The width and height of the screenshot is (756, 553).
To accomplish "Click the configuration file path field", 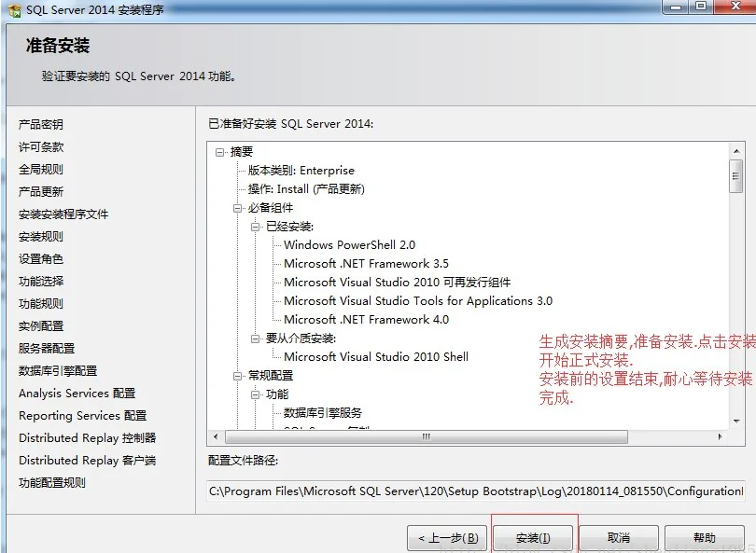I will (x=475, y=491).
